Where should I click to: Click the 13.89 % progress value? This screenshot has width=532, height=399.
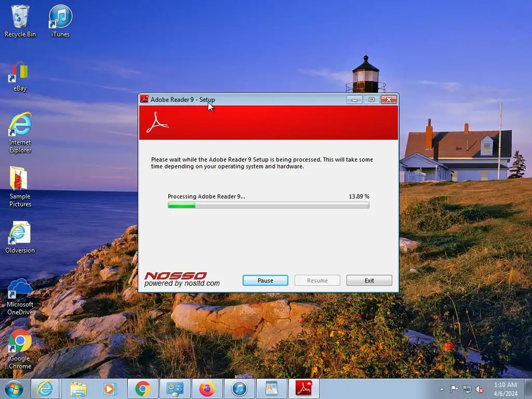pos(359,196)
